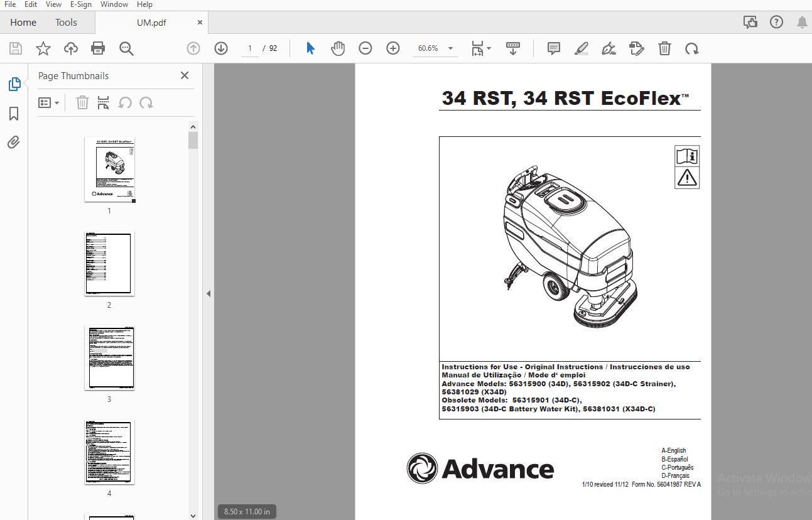Open the File menu

coord(10,4)
